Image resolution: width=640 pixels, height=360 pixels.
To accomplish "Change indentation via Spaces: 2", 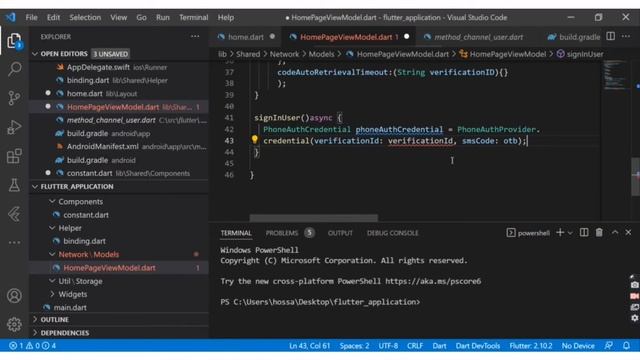I will point(354,346).
